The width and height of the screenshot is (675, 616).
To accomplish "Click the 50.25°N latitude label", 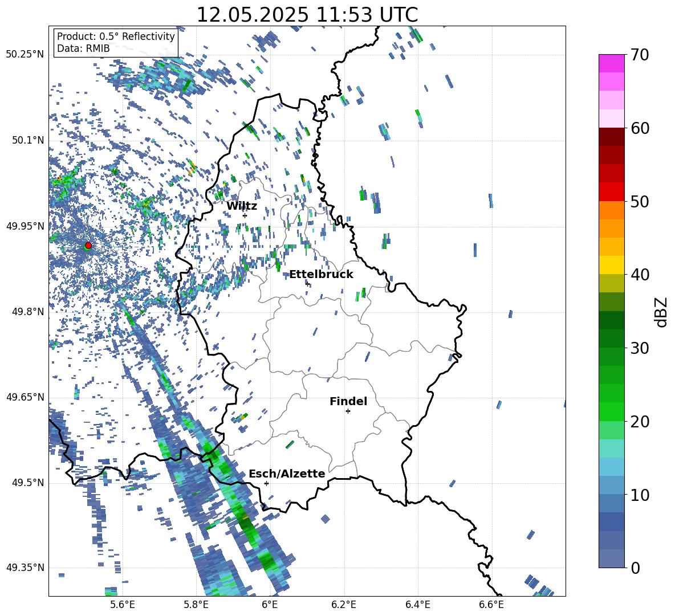I will [x=25, y=55].
